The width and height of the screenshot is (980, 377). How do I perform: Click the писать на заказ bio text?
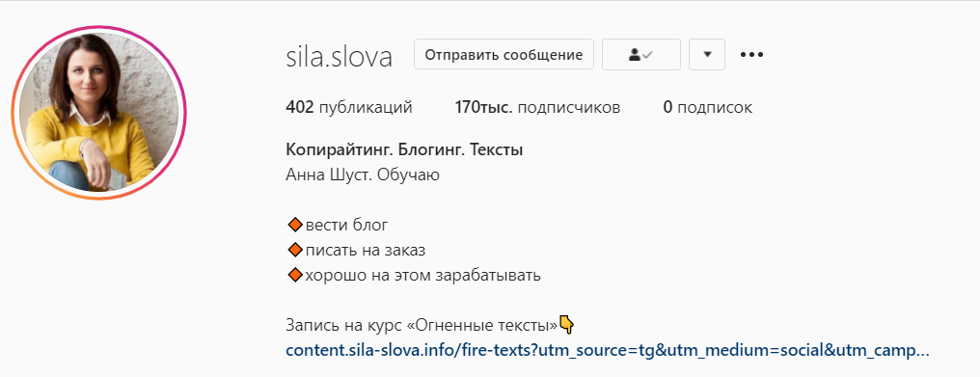[365, 251]
